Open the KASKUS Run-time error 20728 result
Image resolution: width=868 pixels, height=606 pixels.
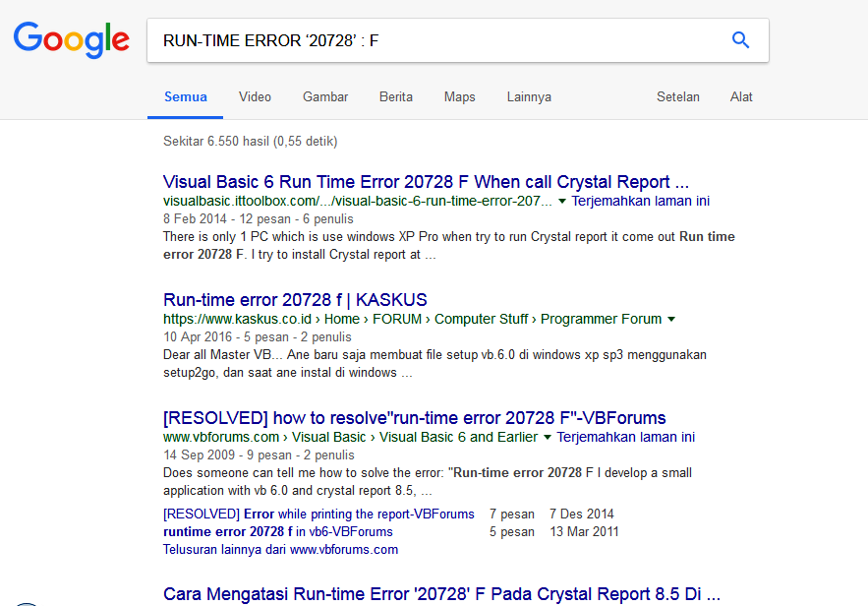pos(295,300)
